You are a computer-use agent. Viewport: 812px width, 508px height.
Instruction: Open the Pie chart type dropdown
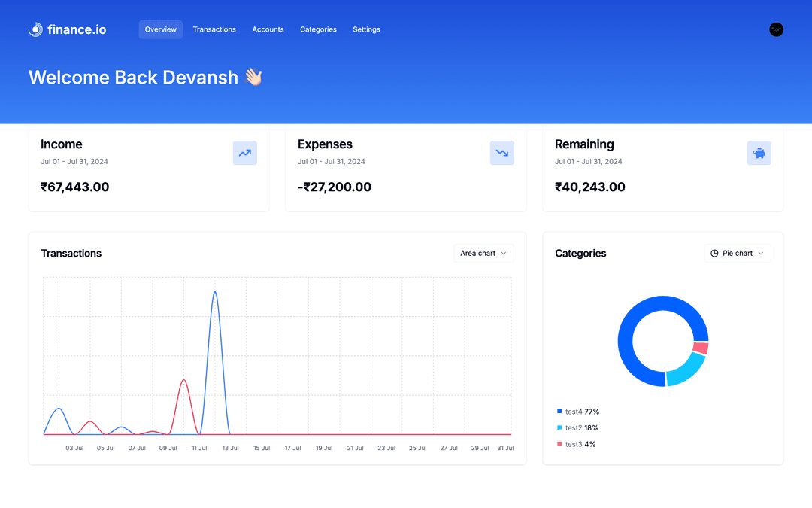pos(738,253)
